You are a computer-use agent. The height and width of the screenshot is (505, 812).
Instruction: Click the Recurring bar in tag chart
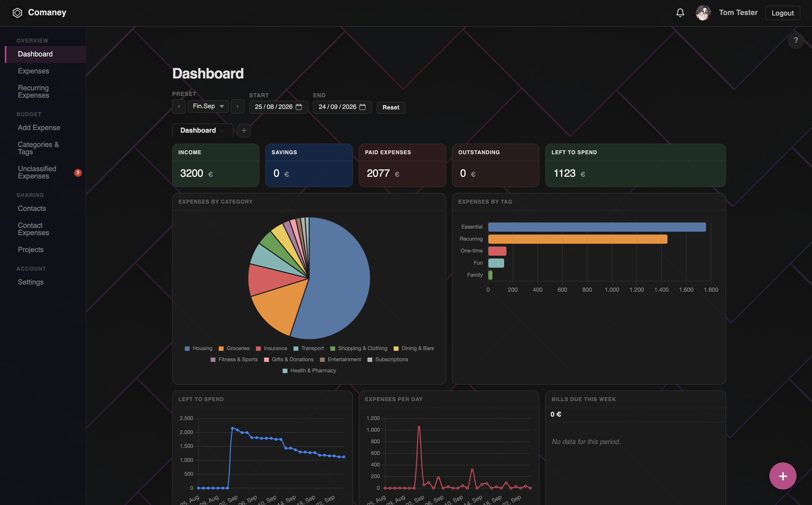577,239
